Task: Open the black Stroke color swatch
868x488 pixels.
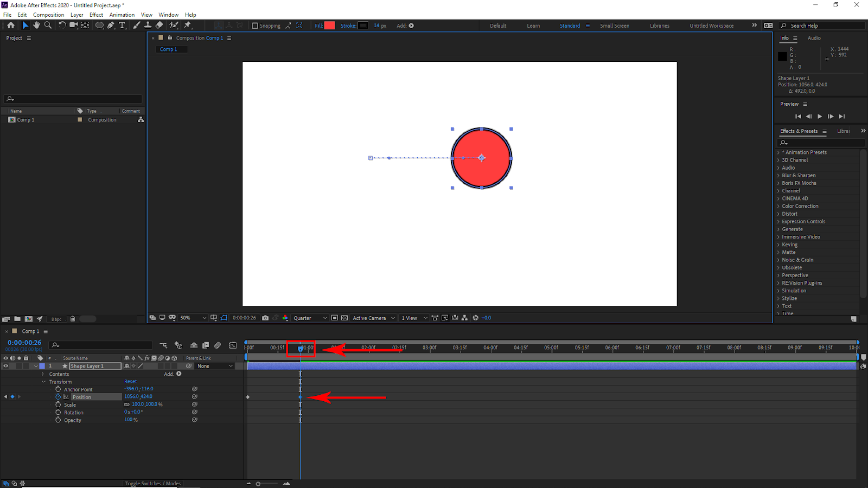Action: 363,25
